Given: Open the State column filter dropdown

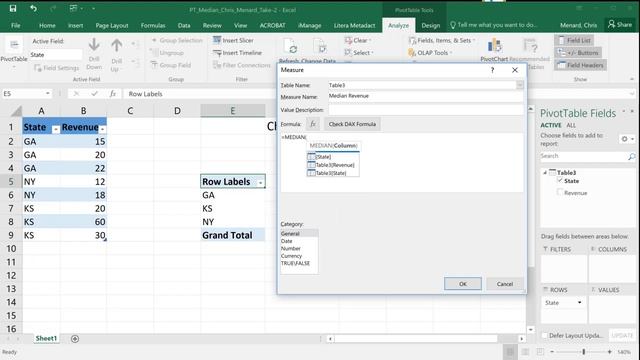Looking at the screenshot, I should point(56,129).
